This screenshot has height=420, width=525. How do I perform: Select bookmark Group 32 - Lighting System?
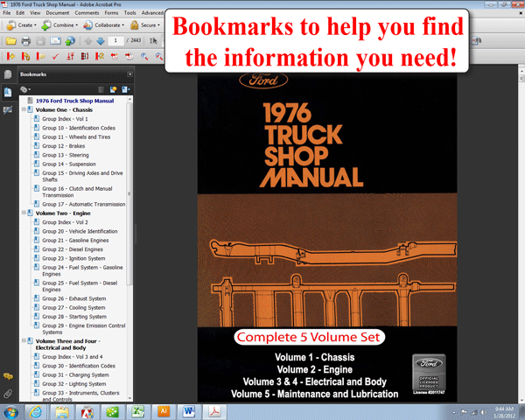click(74, 384)
